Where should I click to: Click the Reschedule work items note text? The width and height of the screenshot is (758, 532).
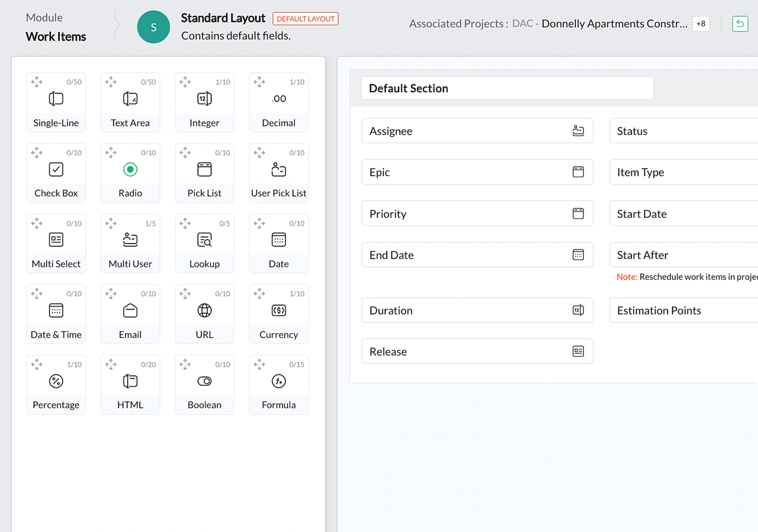(698, 277)
